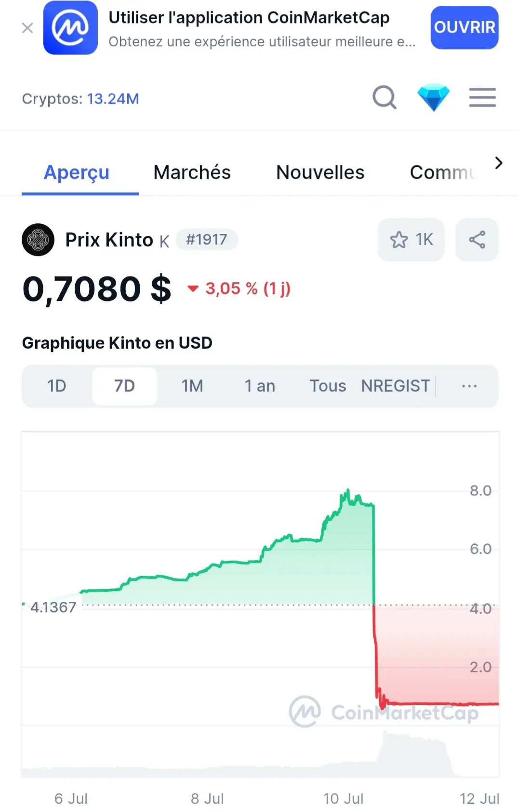Expand more tabs with right chevron
The image size is (519, 812).
498,163
